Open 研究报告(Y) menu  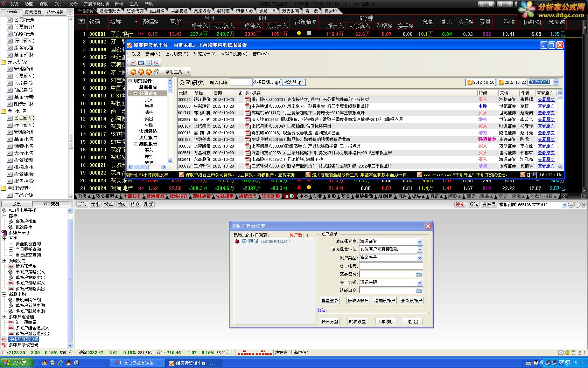[205, 54]
